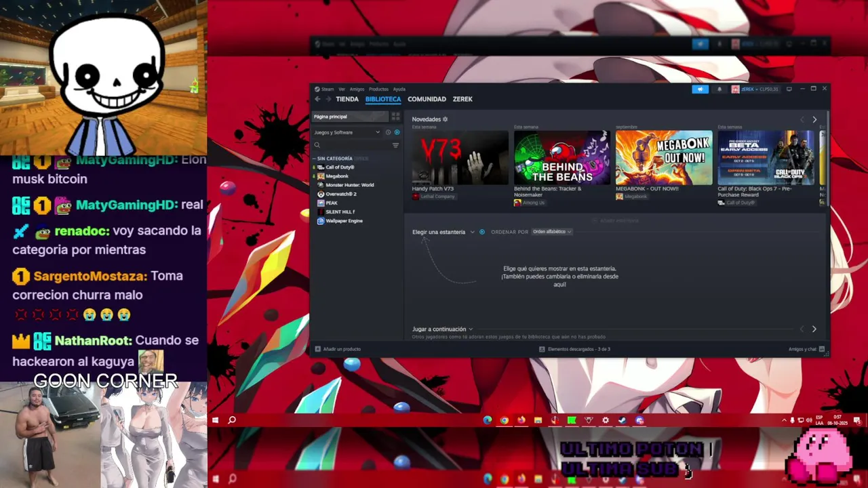Open the Steam icon in the taskbar
The image size is (868, 488).
(622, 420)
